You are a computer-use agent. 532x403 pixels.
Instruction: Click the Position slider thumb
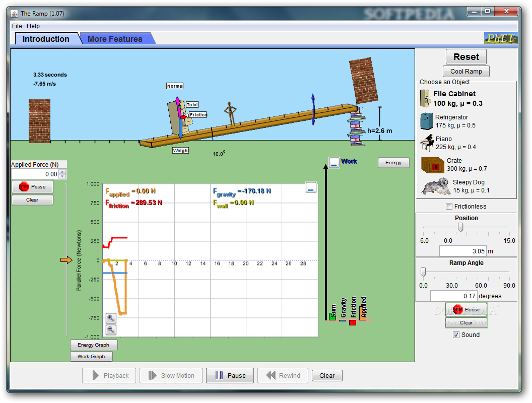click(x=460, y=227)
